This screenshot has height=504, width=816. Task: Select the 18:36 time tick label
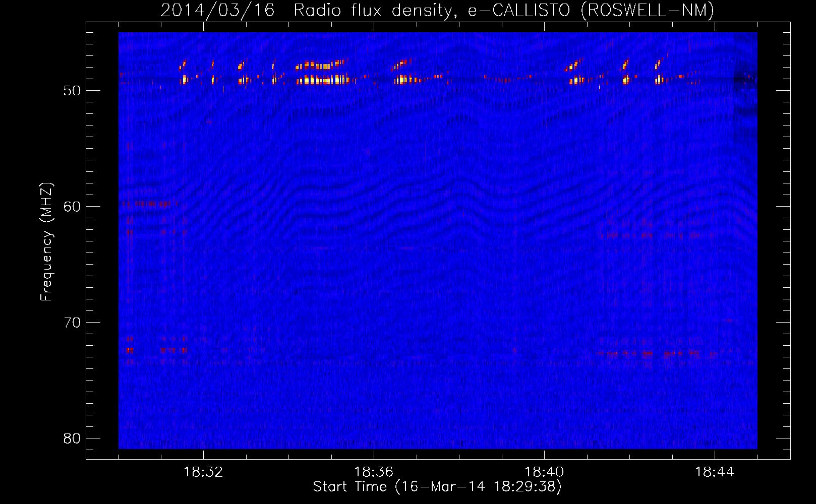374,472
